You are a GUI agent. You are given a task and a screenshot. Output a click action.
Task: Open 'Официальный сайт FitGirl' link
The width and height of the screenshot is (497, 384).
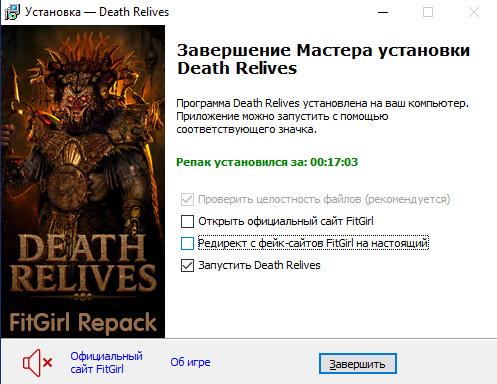106,363
